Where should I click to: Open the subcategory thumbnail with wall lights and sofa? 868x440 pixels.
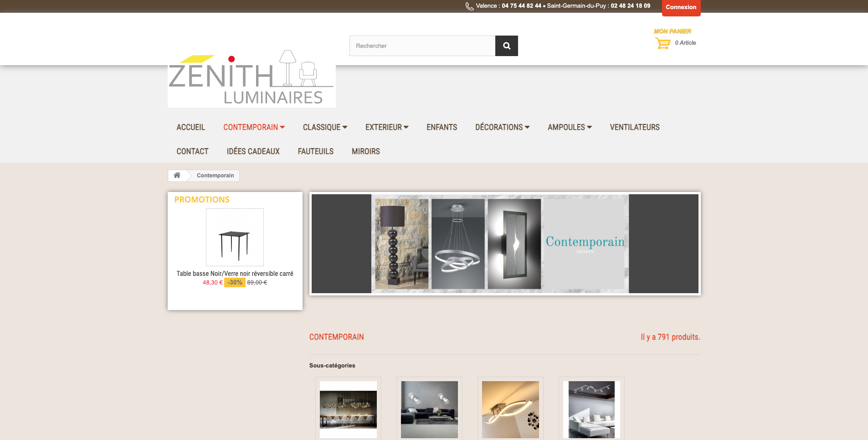point(429,409)
